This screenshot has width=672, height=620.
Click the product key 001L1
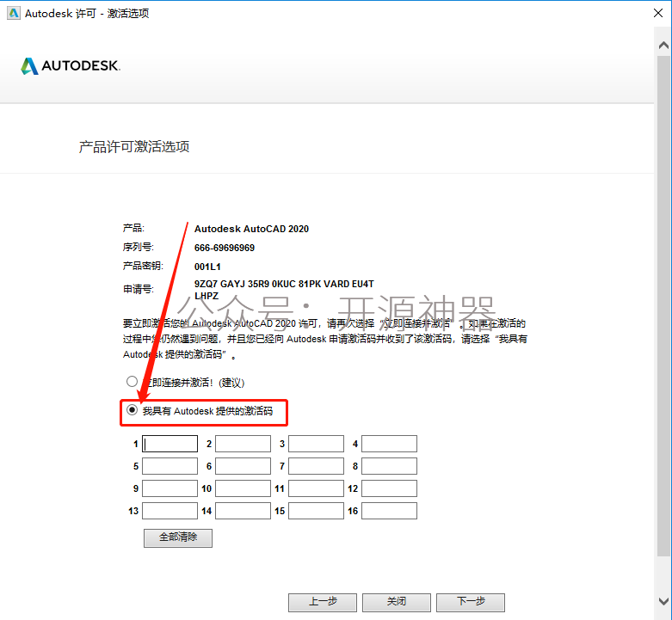pos(207,267)
